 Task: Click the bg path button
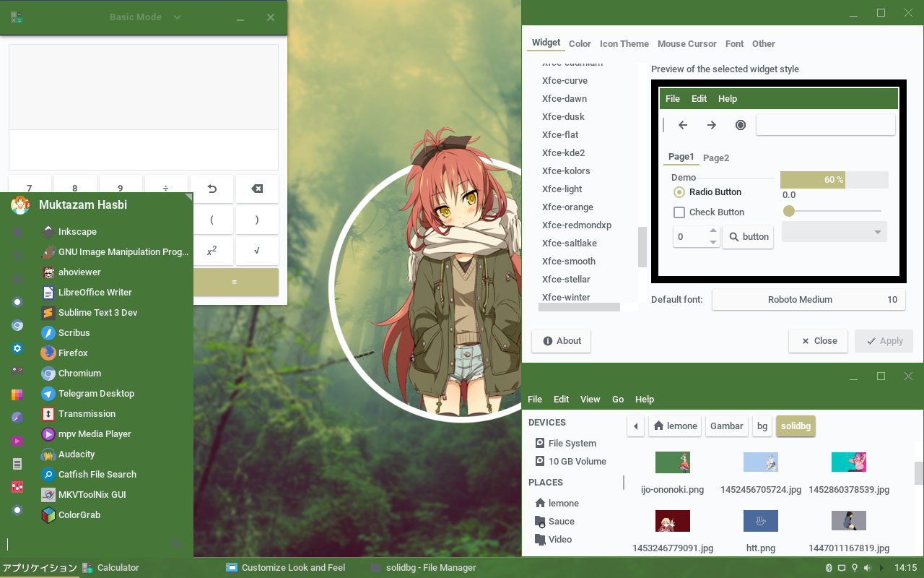762,426
